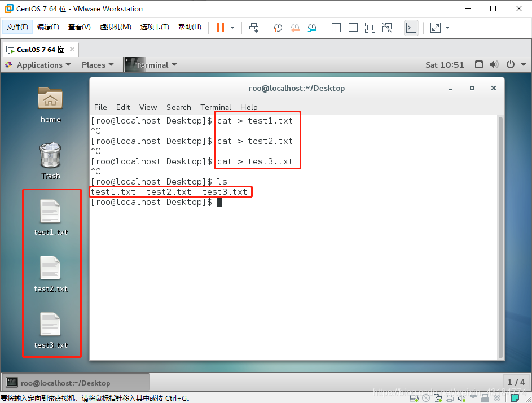This screenshot has width=532, height=403.
Task: Take a snapshot of the virtual machine
Action: [278, 27]
